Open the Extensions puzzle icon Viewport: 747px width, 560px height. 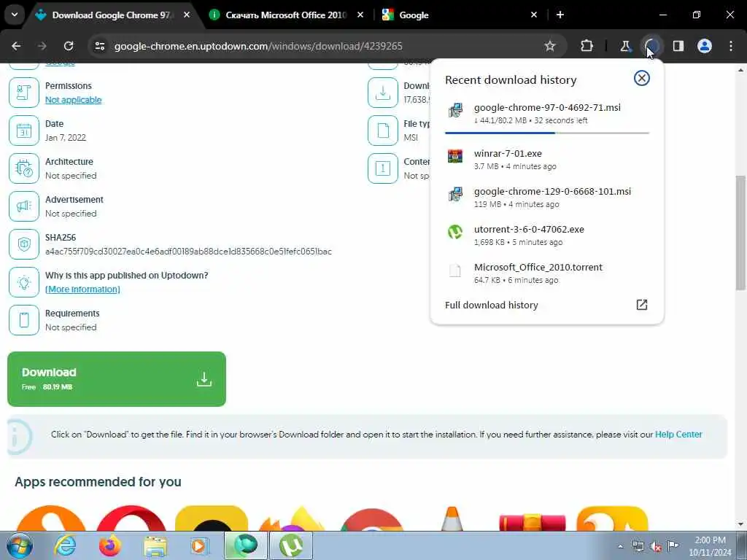click(587, 46)
